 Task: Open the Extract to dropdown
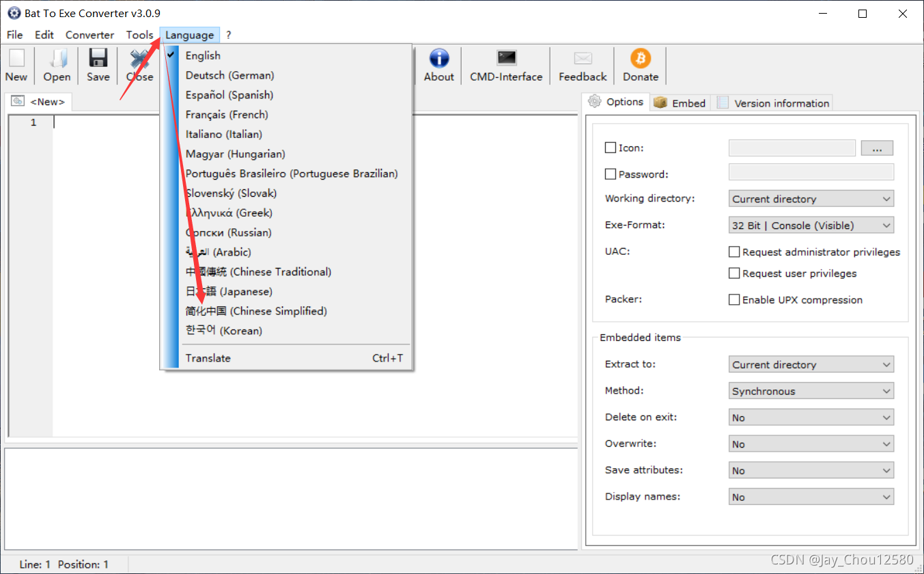[811, 364]
